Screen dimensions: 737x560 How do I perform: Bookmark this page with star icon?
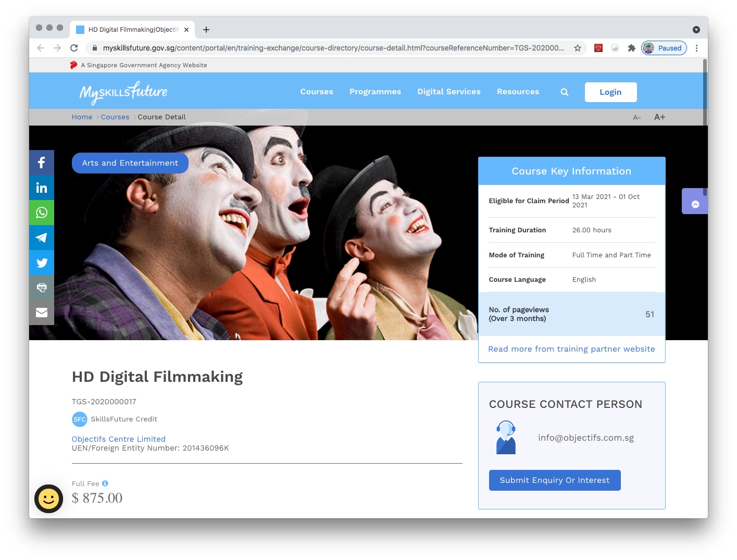tap(577, 48)
